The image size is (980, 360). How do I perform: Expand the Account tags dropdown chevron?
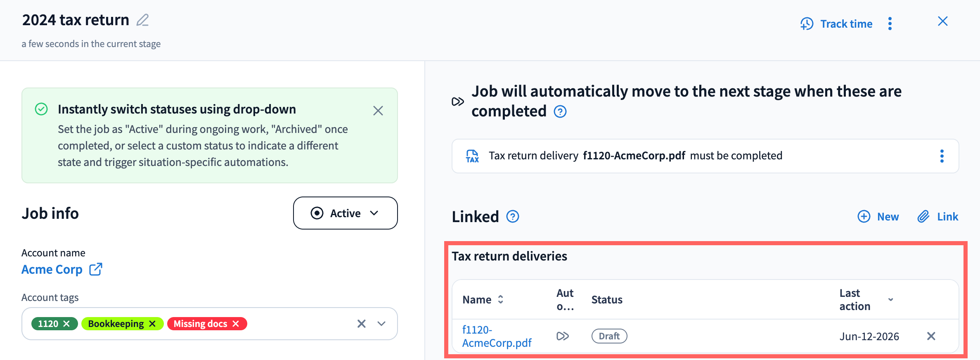(x=381, y=324)
